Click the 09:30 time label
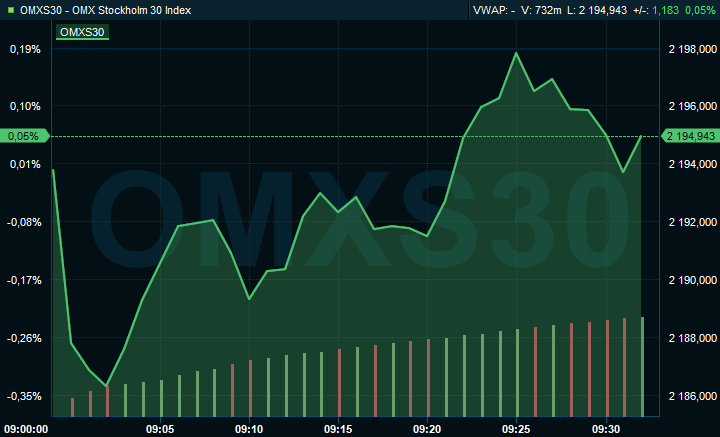The height and width of the screenshot is (437, 720). [x=606, y=429]
